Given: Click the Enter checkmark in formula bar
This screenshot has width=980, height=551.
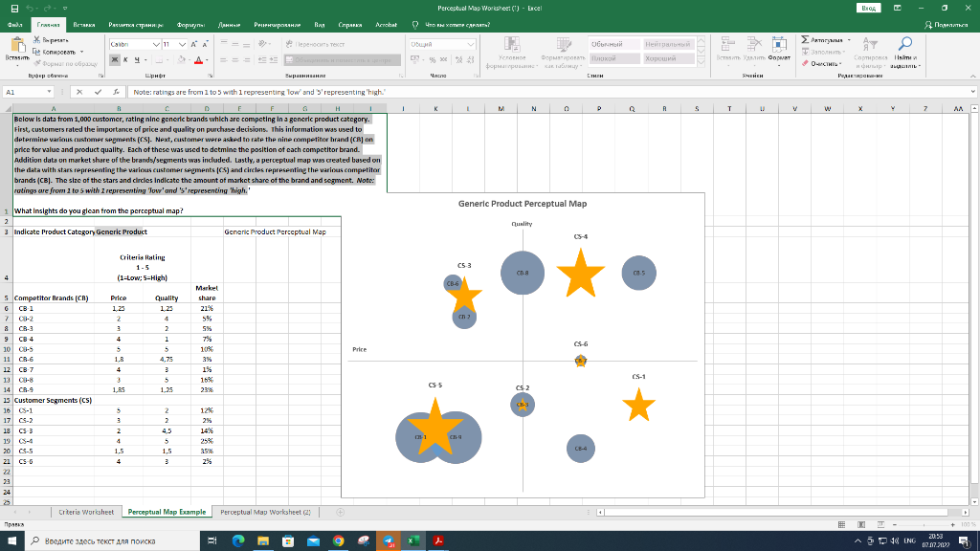Looking at the screenshot, I should [99, 92].
